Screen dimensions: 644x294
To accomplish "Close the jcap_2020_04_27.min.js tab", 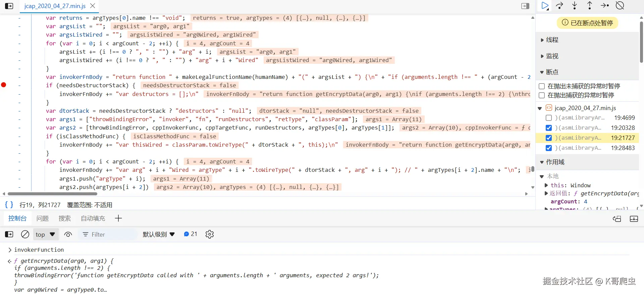I will (93, 6).
